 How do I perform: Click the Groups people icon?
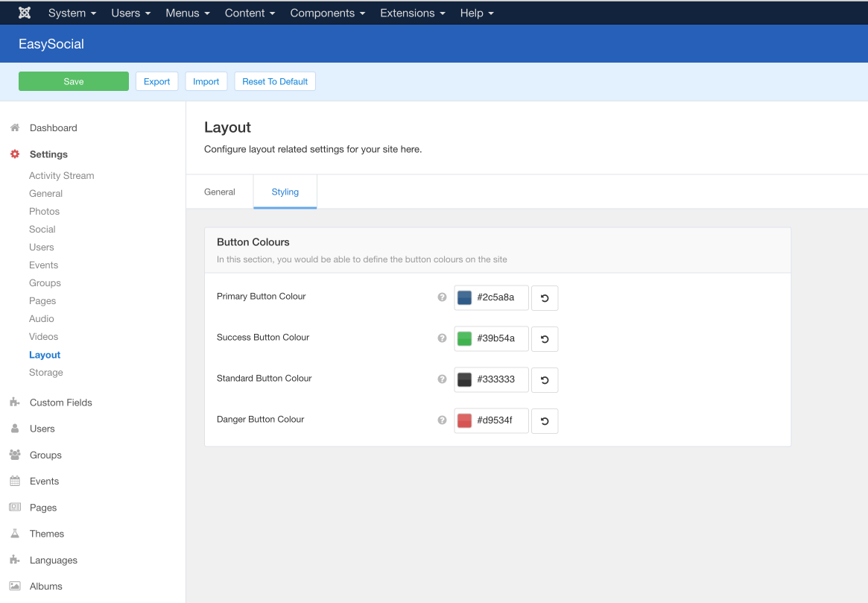coord(15,455)
